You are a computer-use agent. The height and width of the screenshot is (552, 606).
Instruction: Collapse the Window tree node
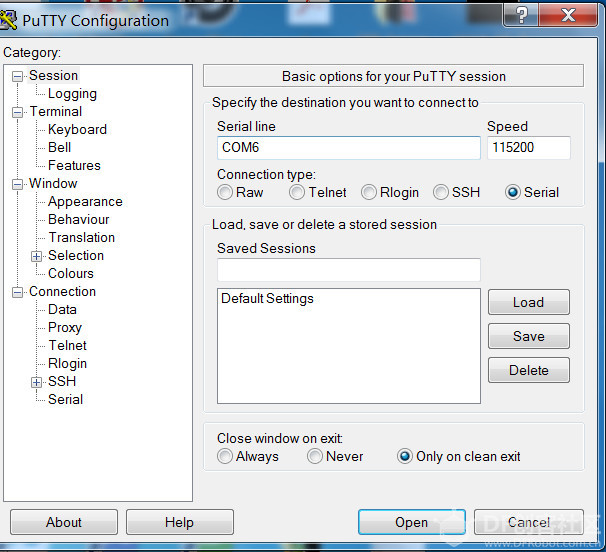17,184
